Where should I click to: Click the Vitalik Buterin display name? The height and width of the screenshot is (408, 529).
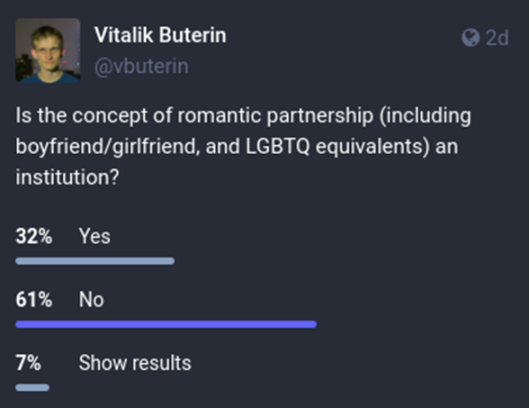pos(160,35)
